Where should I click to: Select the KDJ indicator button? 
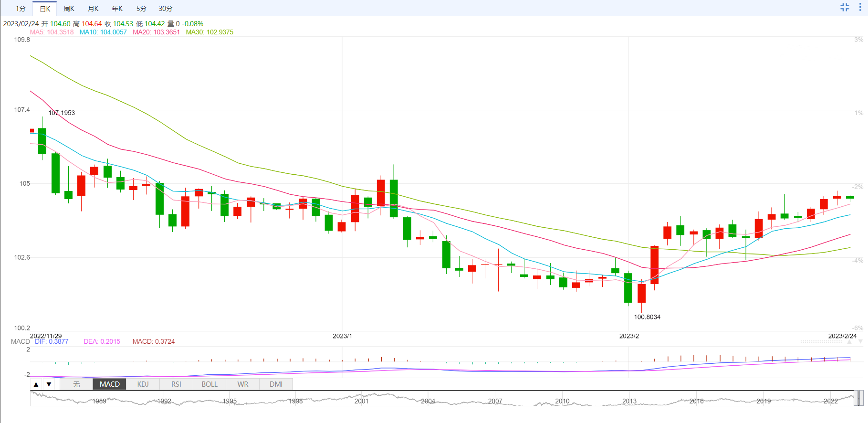coord(143,384)
